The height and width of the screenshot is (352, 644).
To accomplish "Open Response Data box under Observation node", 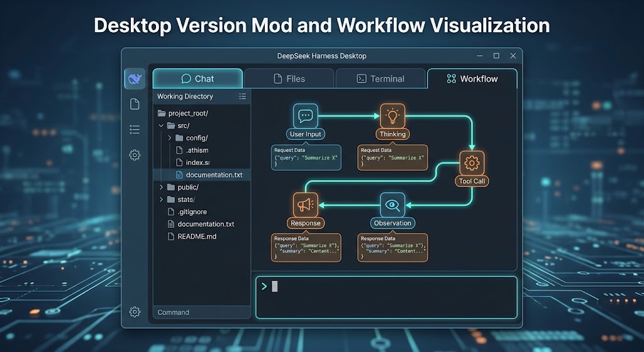I will pyautogui.click(x=392, y=247).
